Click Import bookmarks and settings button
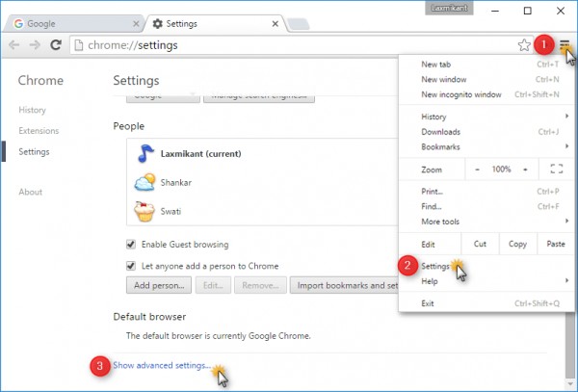This screenshot has height=392, width=578. [344, 285]
